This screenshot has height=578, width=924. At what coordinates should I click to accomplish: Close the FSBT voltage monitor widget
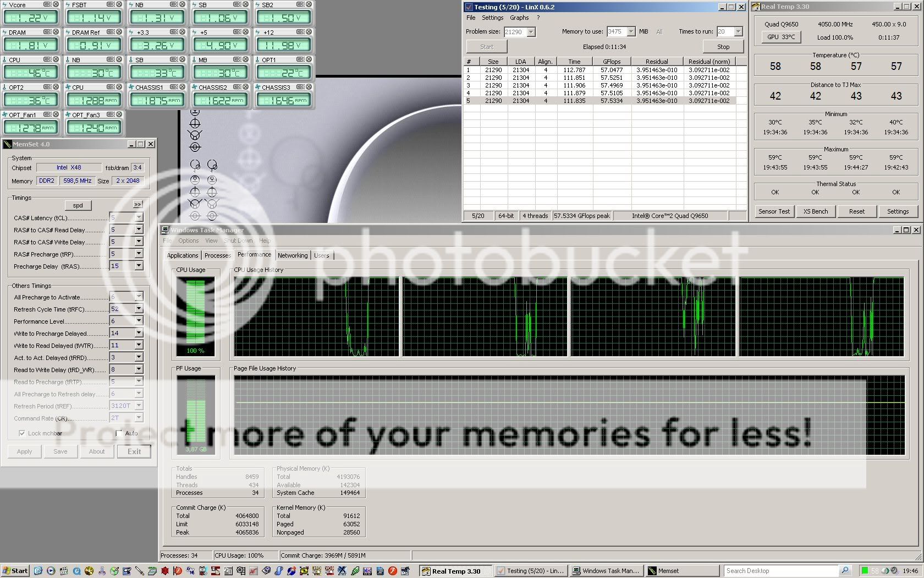[x=119, y=4]
